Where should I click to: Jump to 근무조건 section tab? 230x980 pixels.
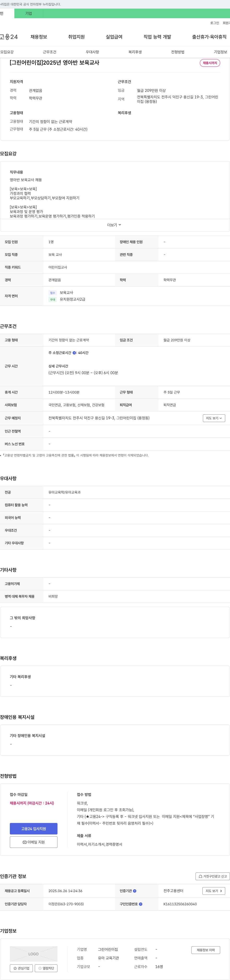[x=50, y=52]
